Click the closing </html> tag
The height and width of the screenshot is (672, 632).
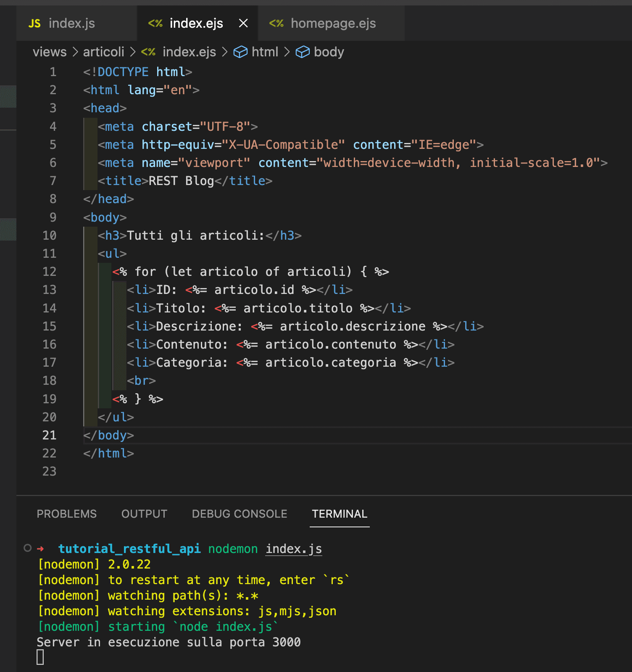click(108, 453)
